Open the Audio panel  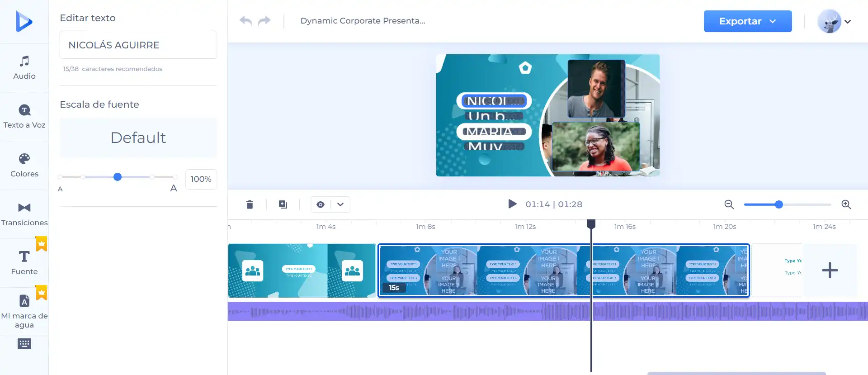[x=24, y=68]
